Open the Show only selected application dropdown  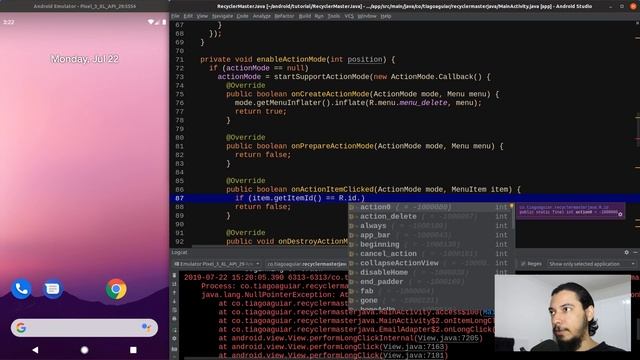pyautogui.click(x=591, y=264)
